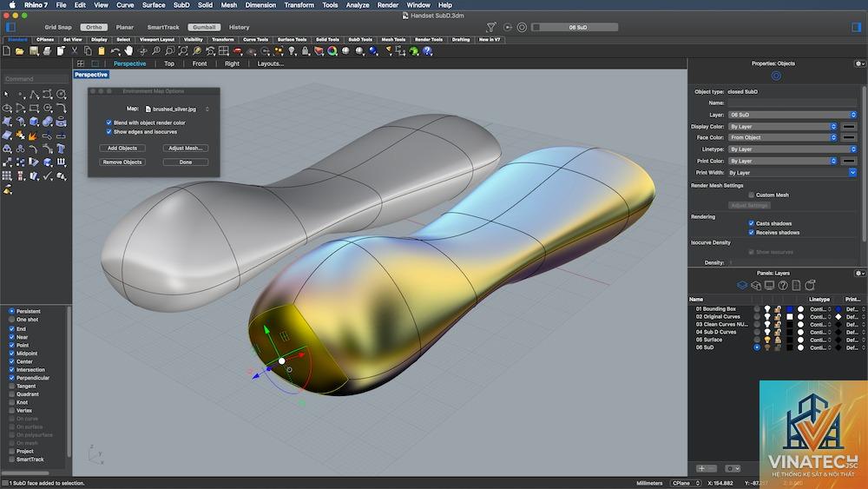Open the Face Color dropdown
The height and width of the screenshot is (489, 868).
click(x=782, y=137)
